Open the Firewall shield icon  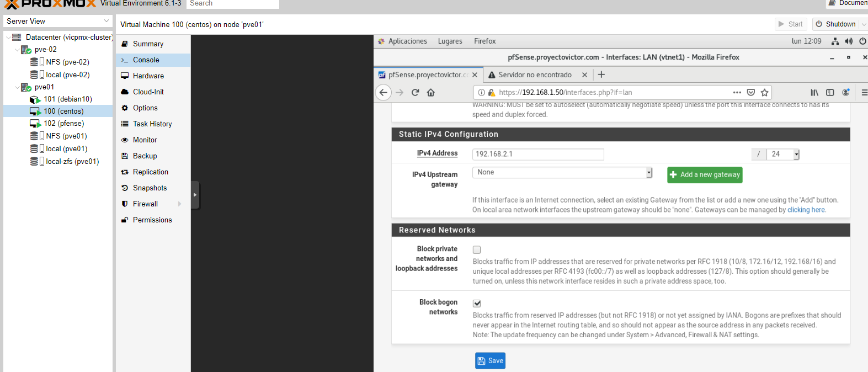tap(125, 204)
